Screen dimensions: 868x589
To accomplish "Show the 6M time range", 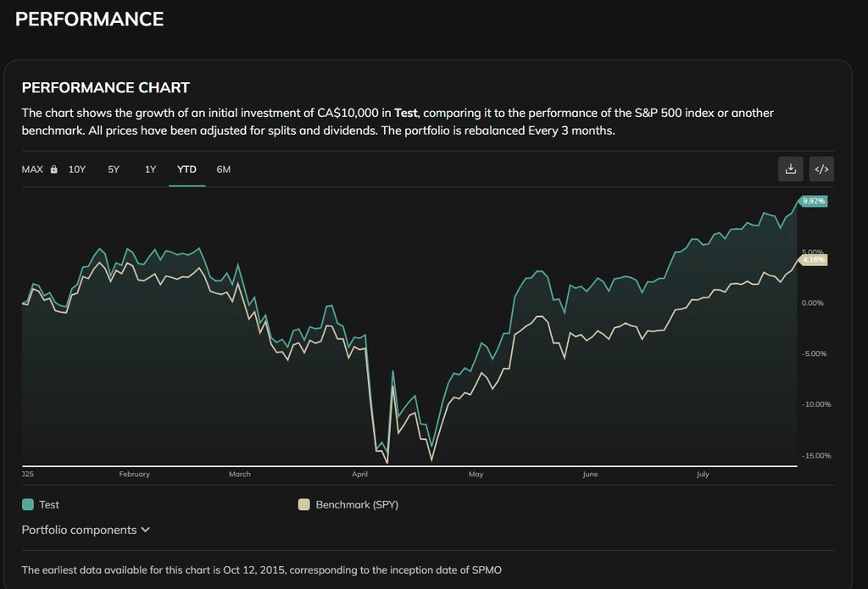I will [224, 169].
